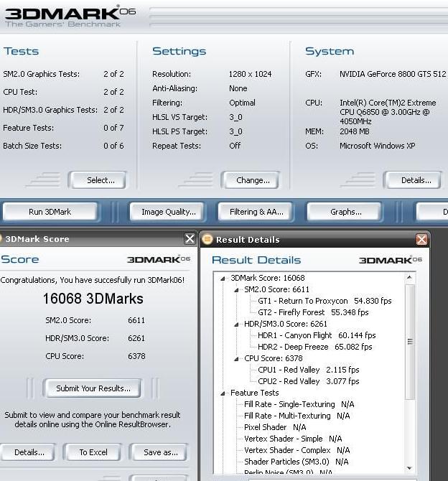This screenshot has width=448, height=481.
Task: Click the Filtering value Optimal
Action: (x=242, y=103)
